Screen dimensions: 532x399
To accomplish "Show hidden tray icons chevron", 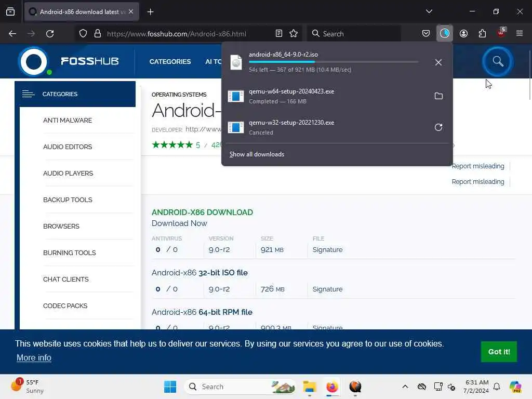I will pyautogui.click(x=405, y=387).
